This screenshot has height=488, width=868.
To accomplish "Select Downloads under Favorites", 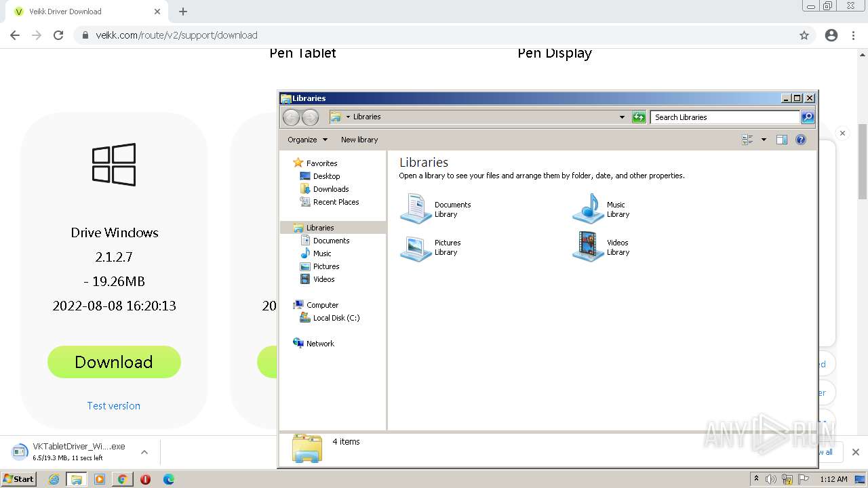I will click(331, 189).
